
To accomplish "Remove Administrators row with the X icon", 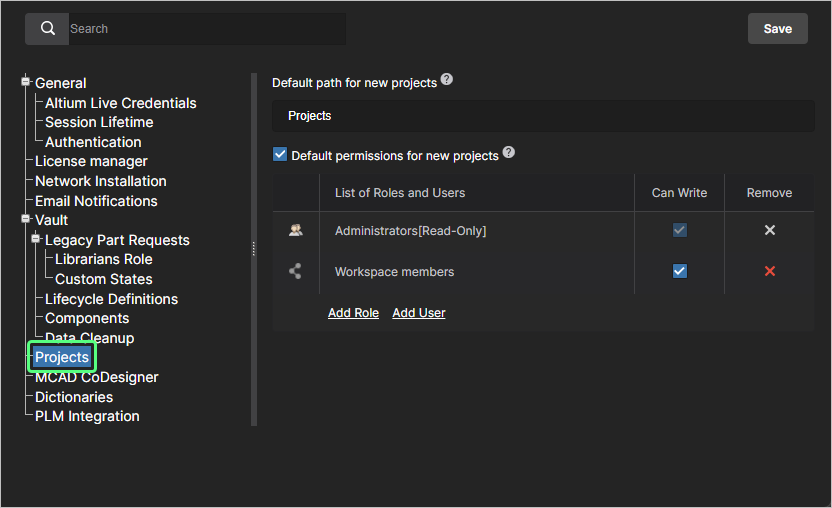I will [769, 230].
